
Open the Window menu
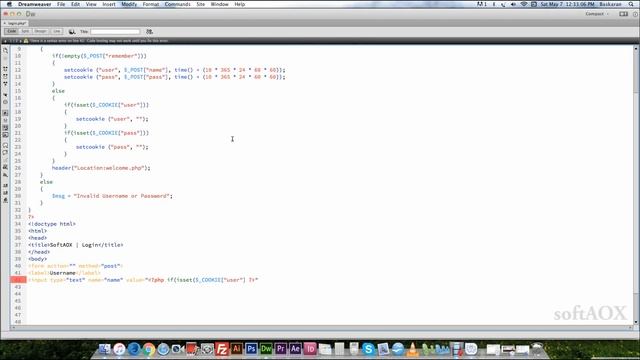[219, 4]
